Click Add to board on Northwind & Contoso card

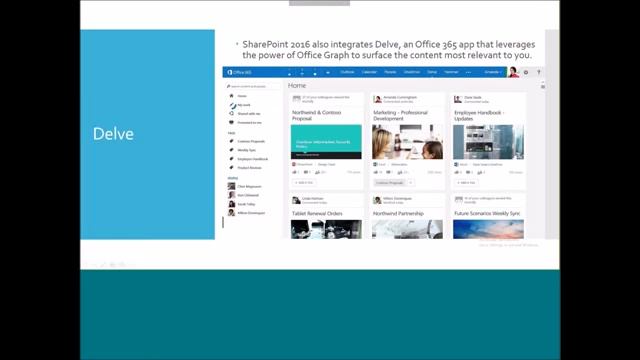[x=304, y=182]
